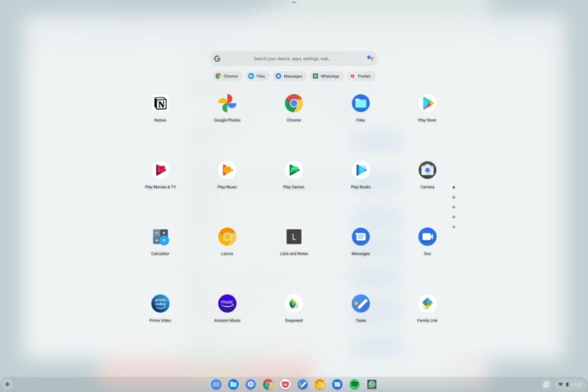Open the Files app in the grid
Image resolution: width=588 pixels, height=392 pixels.
coord(361,103)
